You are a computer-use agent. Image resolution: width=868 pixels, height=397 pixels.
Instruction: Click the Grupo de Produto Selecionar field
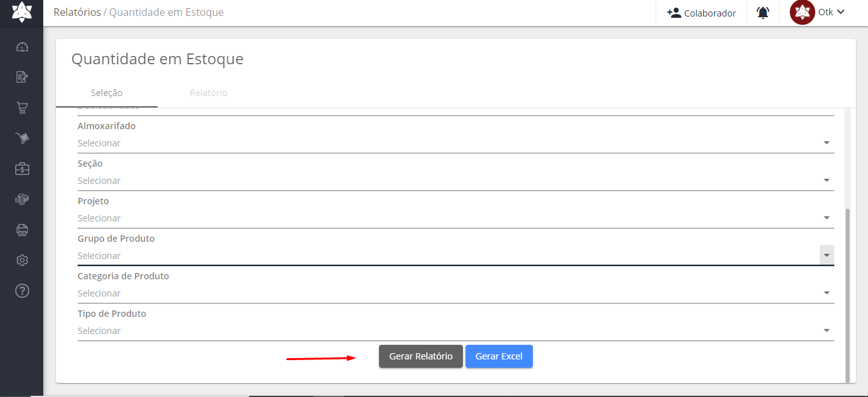(x=456, y=256)
